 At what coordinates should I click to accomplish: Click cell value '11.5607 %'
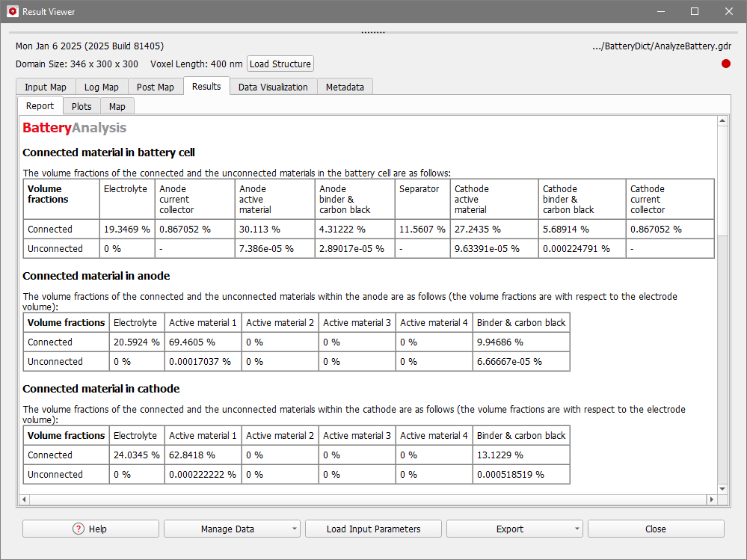pos(422,229)
